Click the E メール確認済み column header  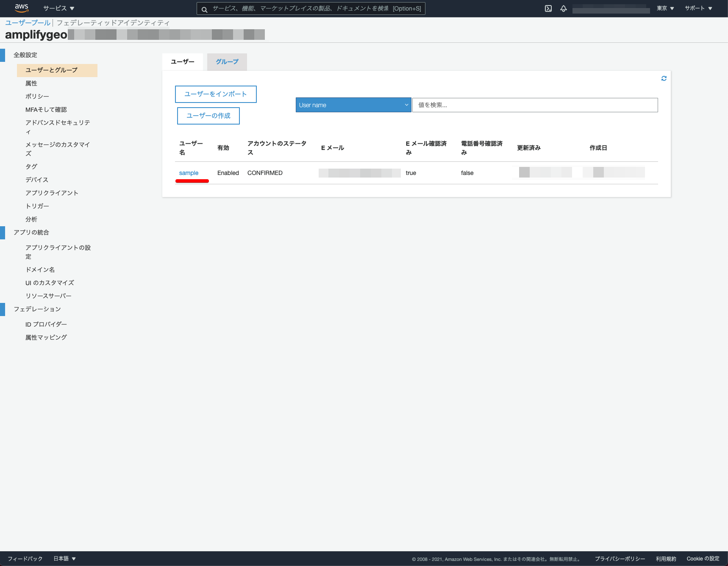(x=426, y=148)
